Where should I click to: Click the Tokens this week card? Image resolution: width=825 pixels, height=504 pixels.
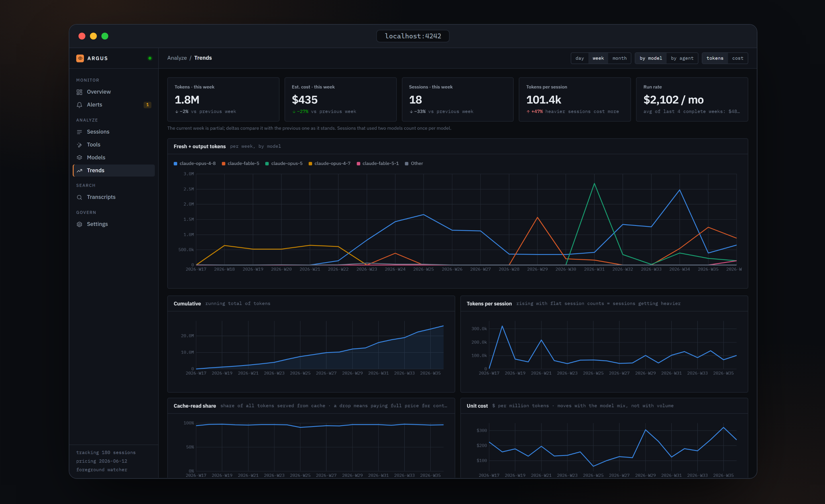coord(223,99)
